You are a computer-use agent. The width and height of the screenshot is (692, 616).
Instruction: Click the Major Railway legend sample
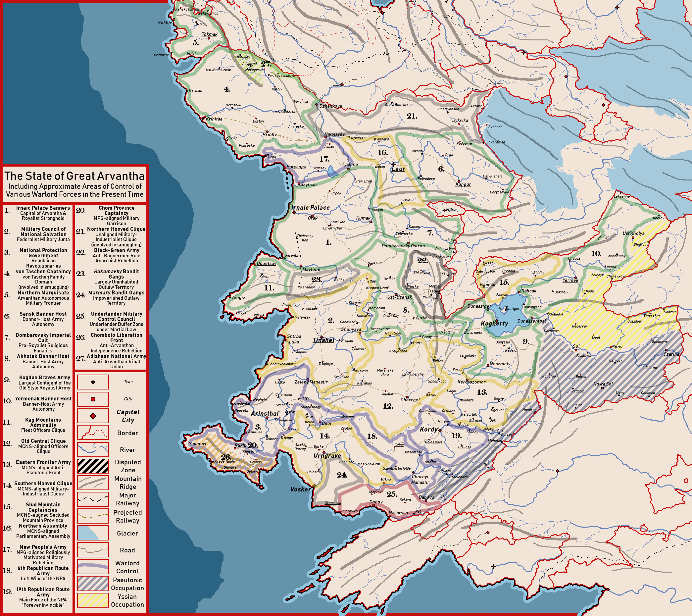click(93, 499)
